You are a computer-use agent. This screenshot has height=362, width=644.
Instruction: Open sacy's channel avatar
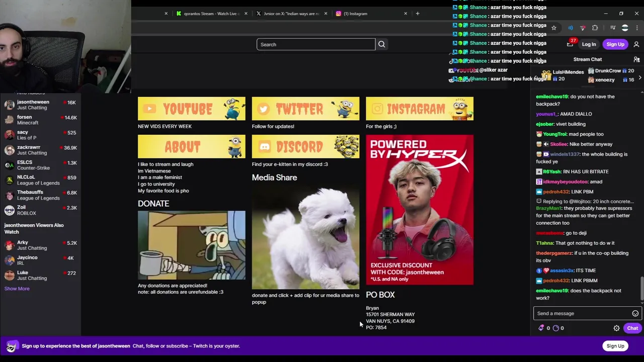tap(9, 135)
